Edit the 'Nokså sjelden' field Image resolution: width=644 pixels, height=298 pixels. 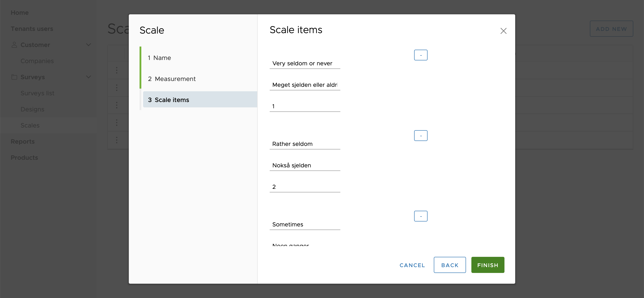305,165
